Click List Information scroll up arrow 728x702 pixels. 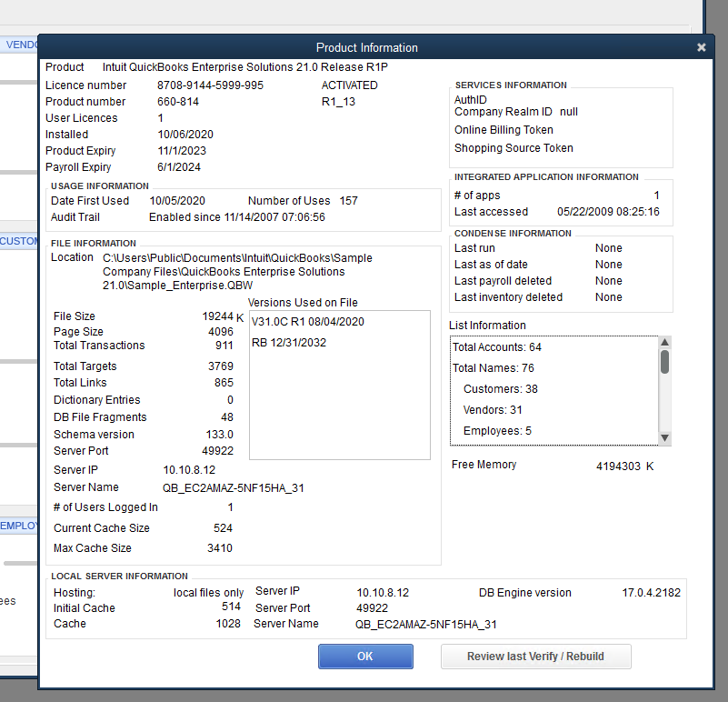click(665, 342)
